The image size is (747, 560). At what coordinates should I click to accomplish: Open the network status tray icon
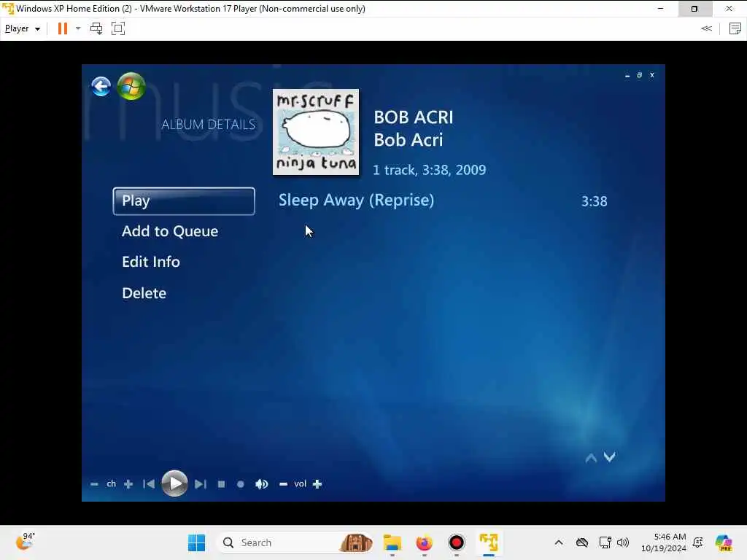(605, 542)
